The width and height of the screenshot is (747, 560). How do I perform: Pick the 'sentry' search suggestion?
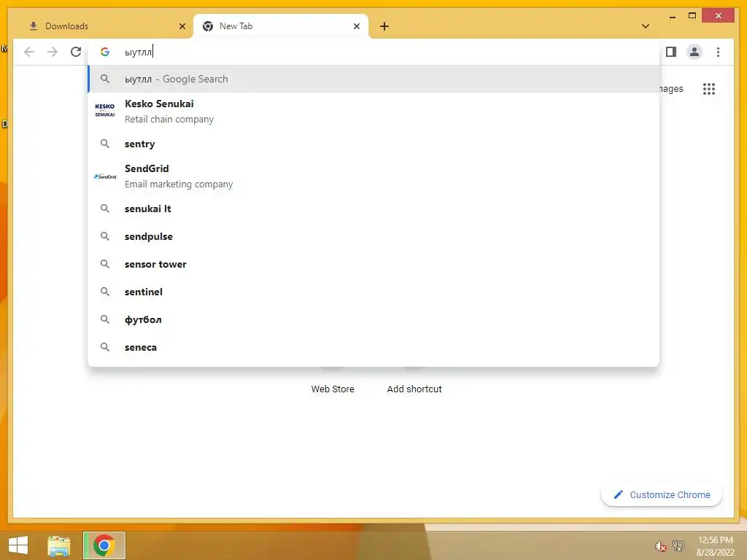tap(374, 144)
